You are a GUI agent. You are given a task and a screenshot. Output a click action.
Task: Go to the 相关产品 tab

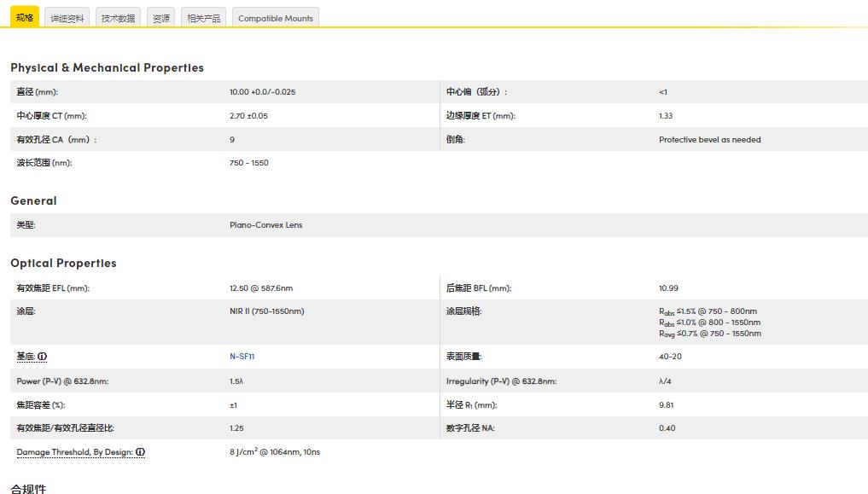point(203,18)
